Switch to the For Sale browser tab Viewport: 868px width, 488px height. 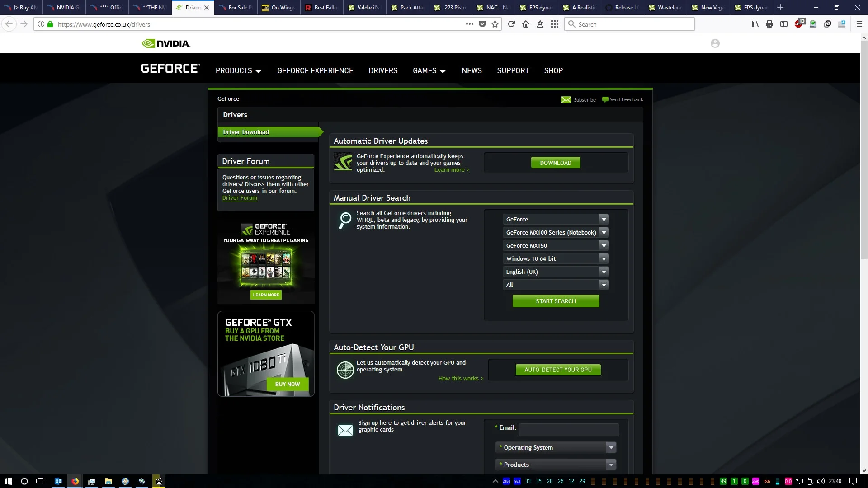tap(236, 7)
